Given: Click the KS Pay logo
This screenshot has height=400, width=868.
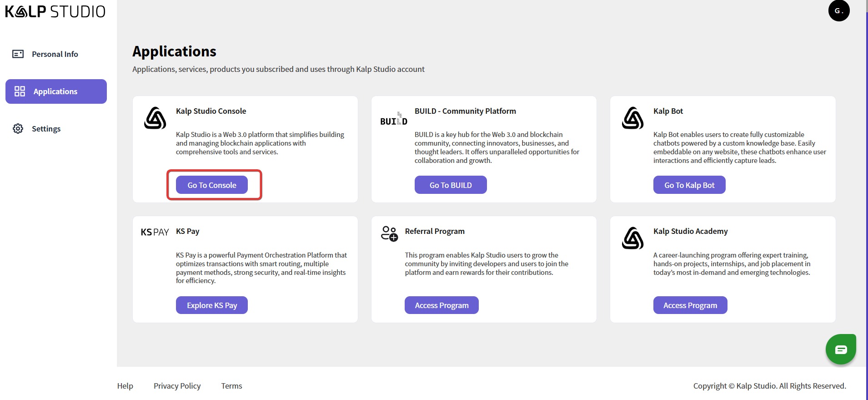Looking at the screenshot, I should pyautogui.click(x=155, y=232).
